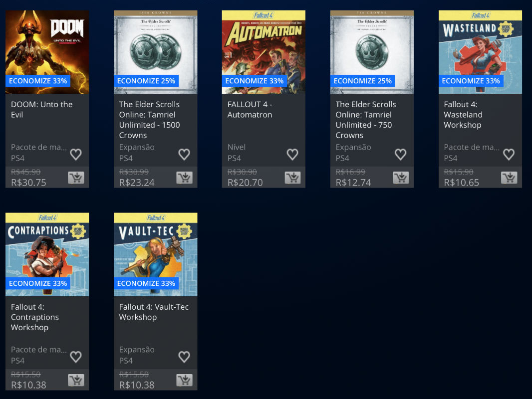This screenshot has height=399, width=532.
Task: Open the Wasteland Workshop cover image
Action: pos(480,52)
